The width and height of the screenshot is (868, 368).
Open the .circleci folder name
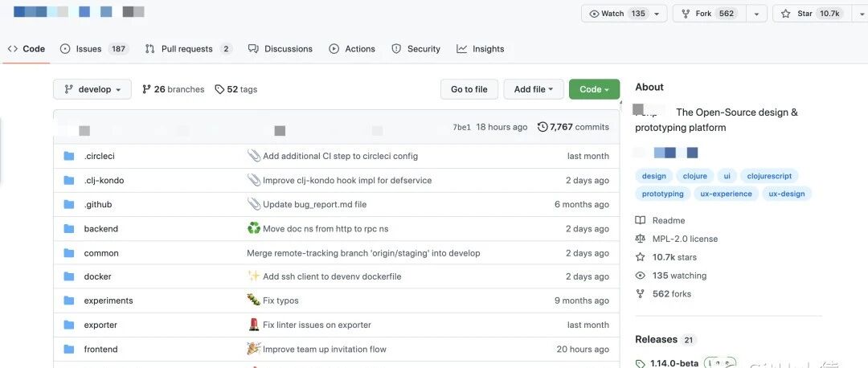click(99, 156)
